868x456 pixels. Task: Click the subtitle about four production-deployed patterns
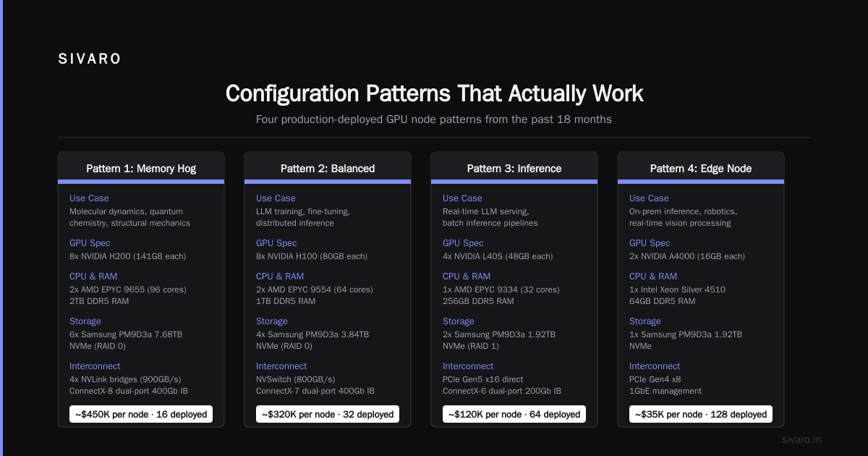coord(434,119)
